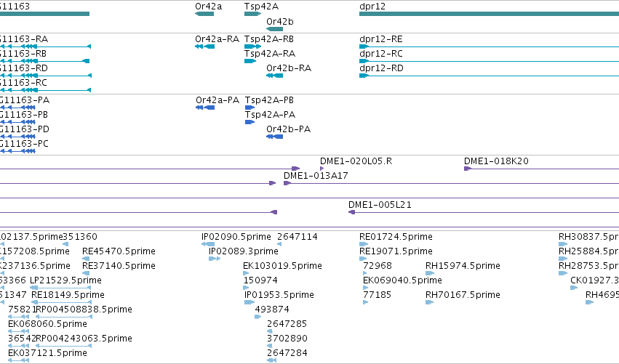Select the Tsp42A gene arrow

point(252,14)
